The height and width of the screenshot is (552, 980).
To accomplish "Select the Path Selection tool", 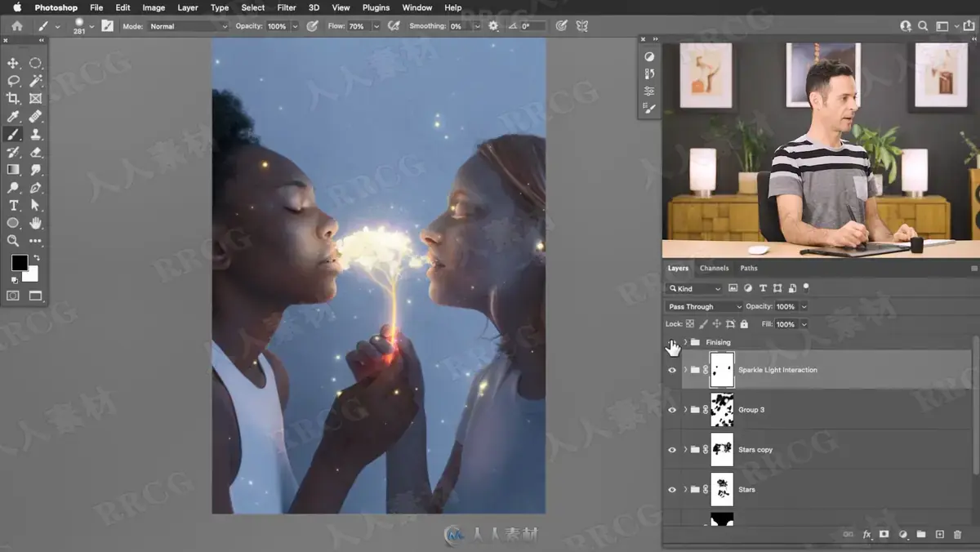I will [35, 205].
